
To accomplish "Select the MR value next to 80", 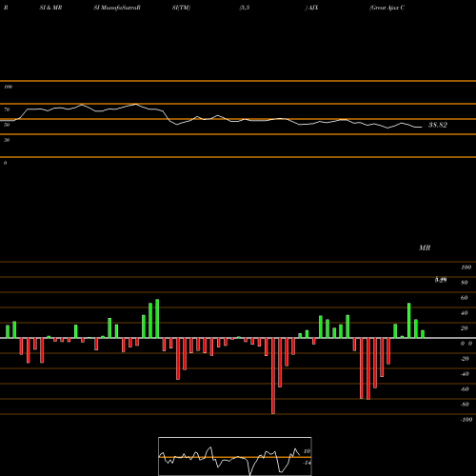I will click(x=441, y=280).
